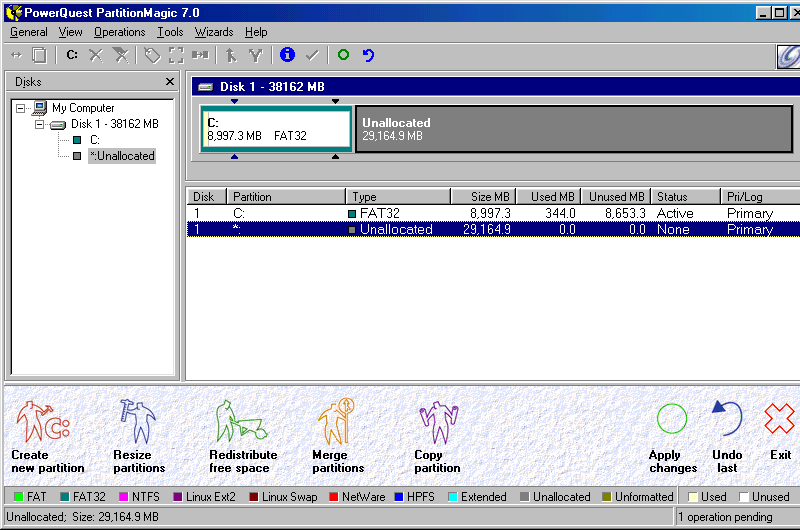
Task: Launch the Resize partitions wizard
Action: click(x=135, y=424)
